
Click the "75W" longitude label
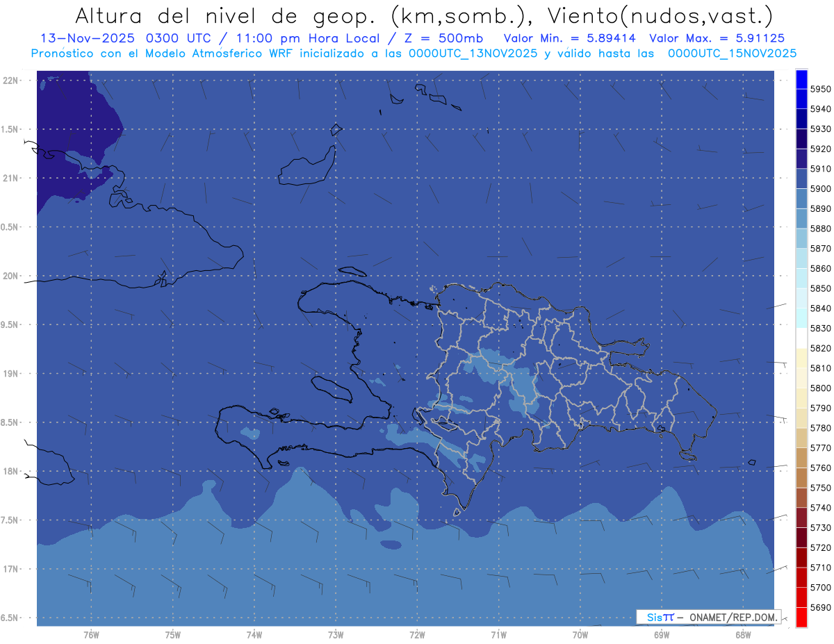(x=173, y=635)
